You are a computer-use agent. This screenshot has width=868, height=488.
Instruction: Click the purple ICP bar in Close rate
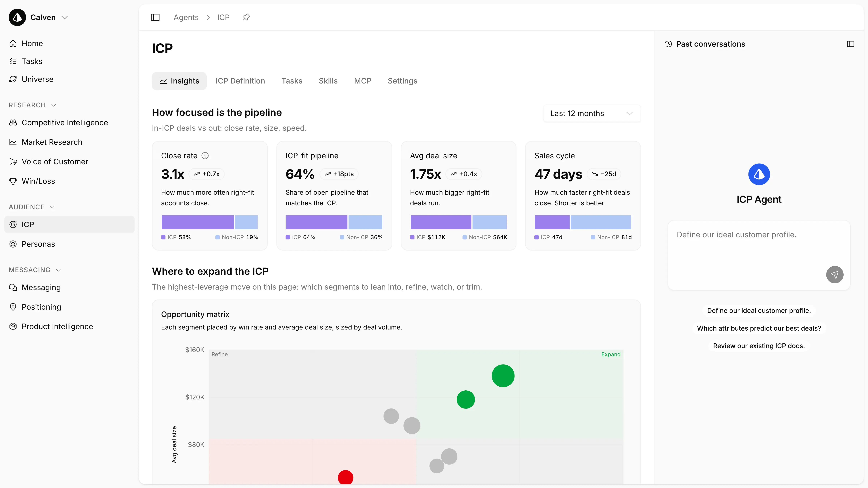click(x=197, y=222)
